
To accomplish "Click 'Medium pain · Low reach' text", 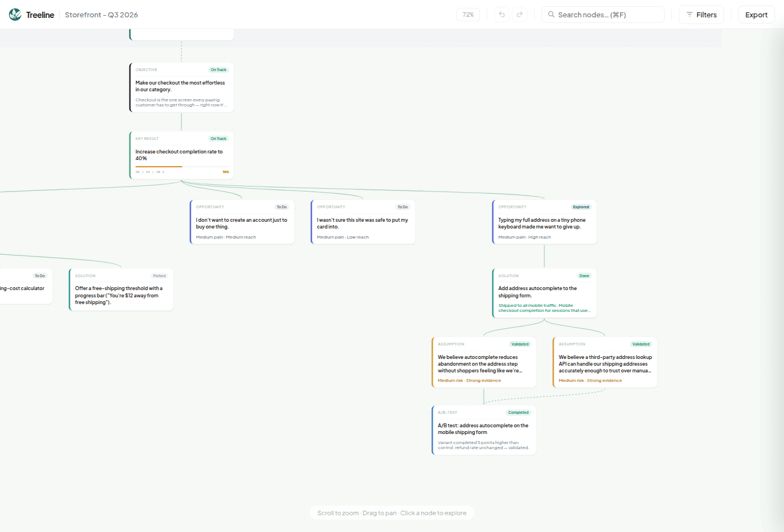I will pyautogui.click(x=343, y=237).
